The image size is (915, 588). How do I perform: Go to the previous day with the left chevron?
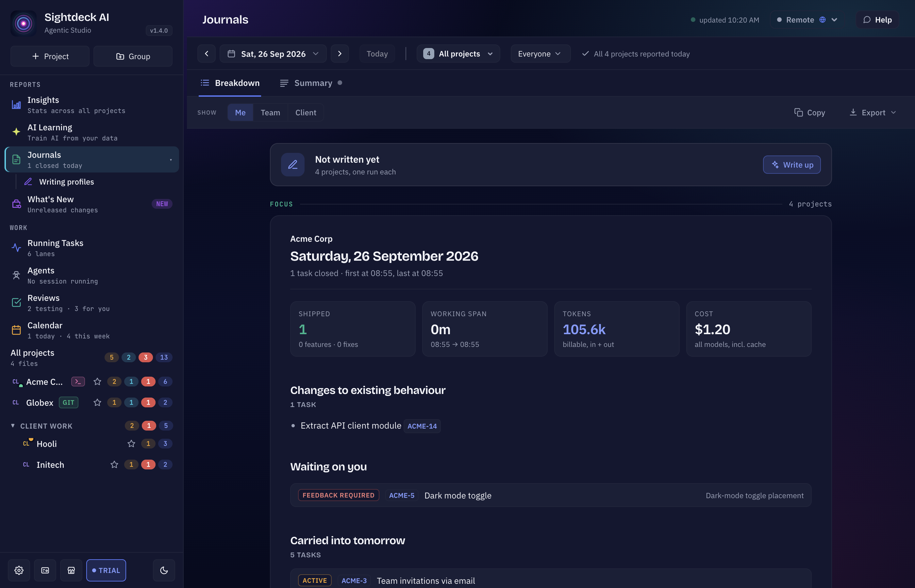[x=207, y=54]
